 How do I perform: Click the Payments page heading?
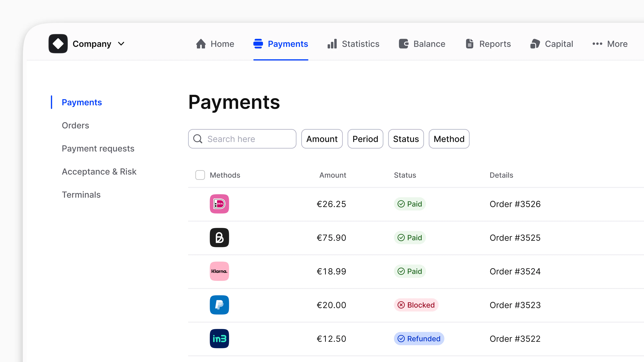pyautogui.click(x=234, y=102)
